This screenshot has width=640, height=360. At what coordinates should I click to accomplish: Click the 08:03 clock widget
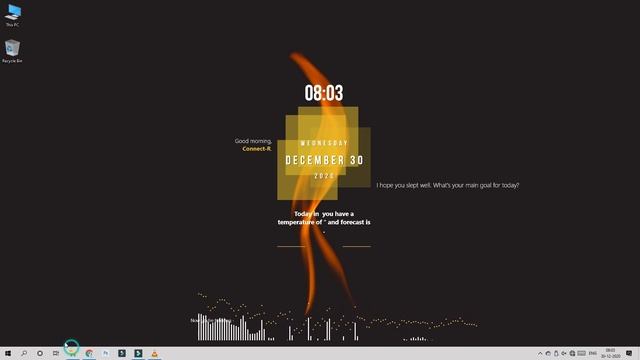(324, 93)
